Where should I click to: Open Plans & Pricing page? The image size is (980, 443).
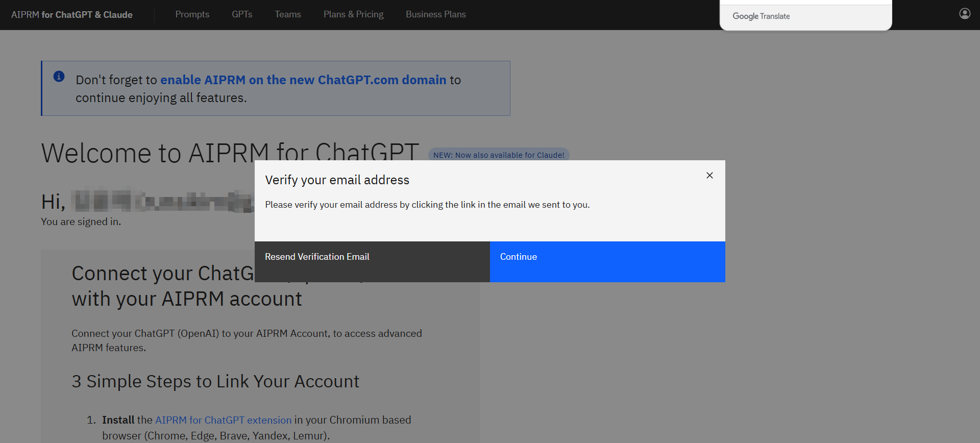[354, 14]
